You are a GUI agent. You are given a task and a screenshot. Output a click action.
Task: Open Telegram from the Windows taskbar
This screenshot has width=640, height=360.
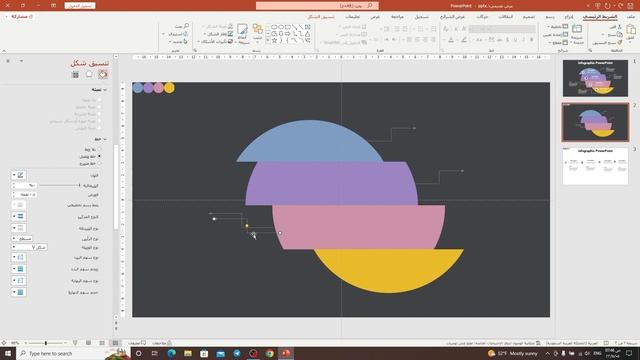237,353
